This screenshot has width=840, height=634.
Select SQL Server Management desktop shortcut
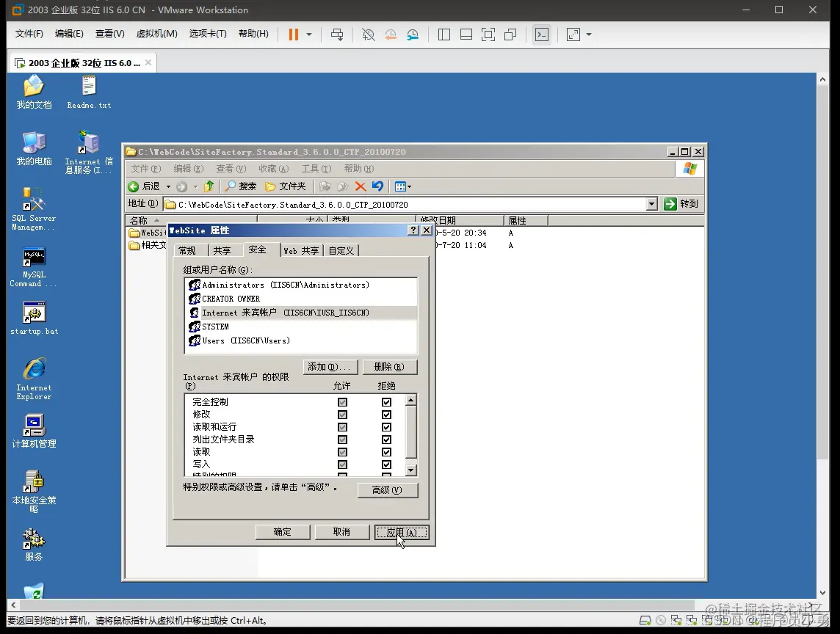click(34, 209)
